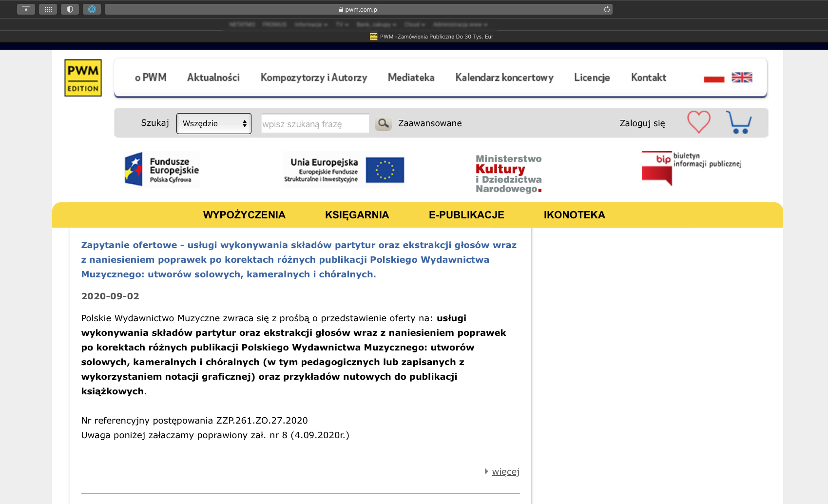Screen dimensions: 828x504
Task: Follow the więcej link
Action: pos(505,472)
